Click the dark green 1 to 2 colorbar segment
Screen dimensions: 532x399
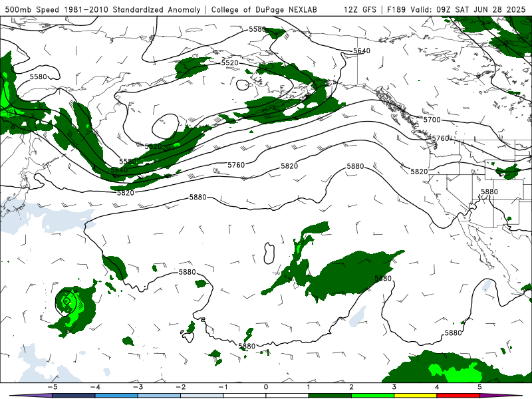(330, 396)
